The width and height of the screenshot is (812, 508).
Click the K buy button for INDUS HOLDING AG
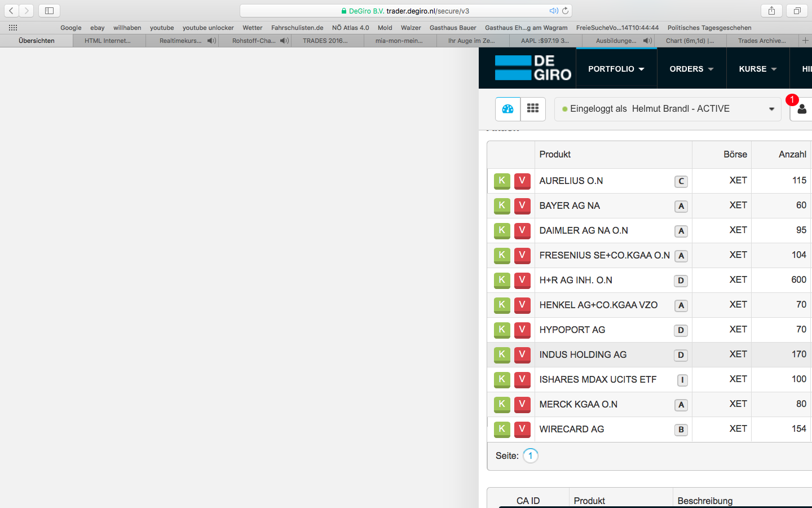[x=502, y=355]
